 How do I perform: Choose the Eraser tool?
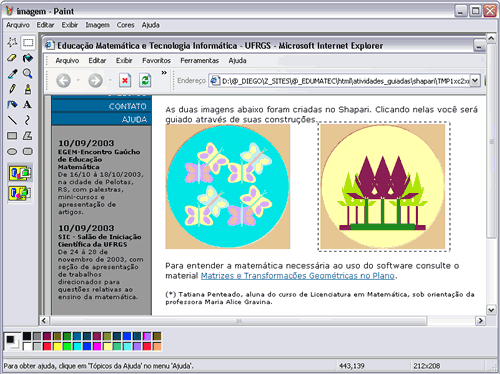12,58
